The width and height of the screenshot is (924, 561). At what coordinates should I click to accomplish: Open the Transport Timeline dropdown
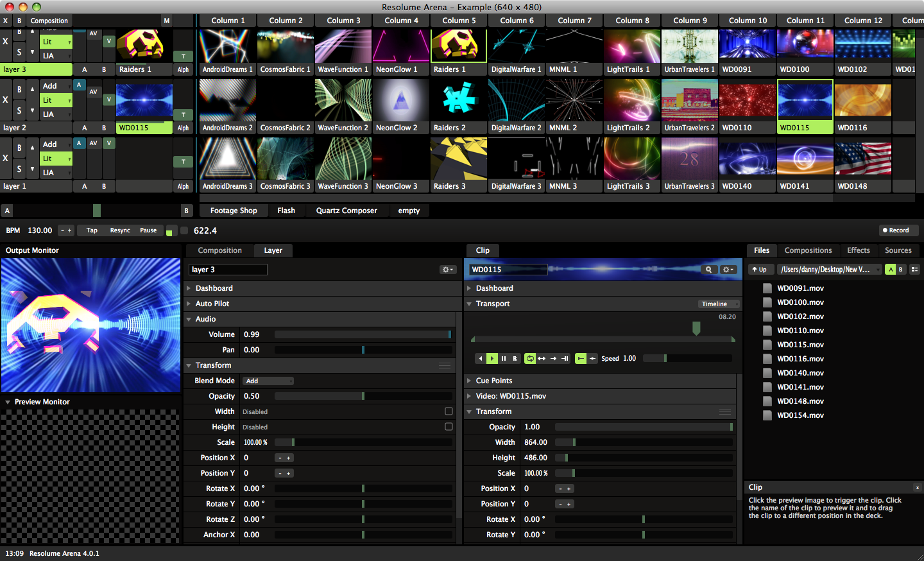pos(719,304)
